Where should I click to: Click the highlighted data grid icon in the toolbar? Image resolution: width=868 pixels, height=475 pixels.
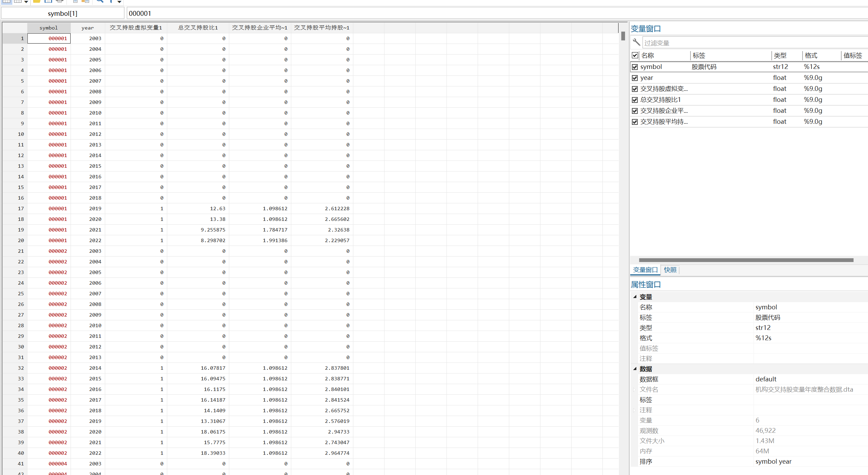7,1
